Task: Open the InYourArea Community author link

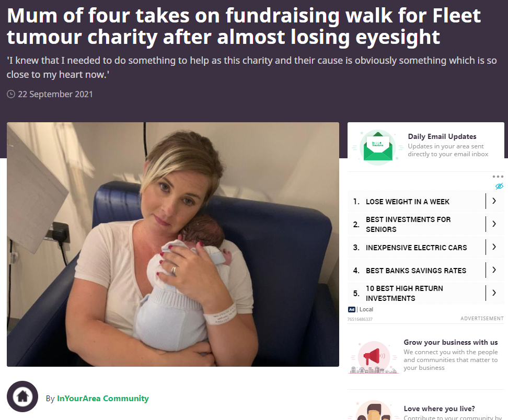Action: pyautogui.click(x=103, y=398)
